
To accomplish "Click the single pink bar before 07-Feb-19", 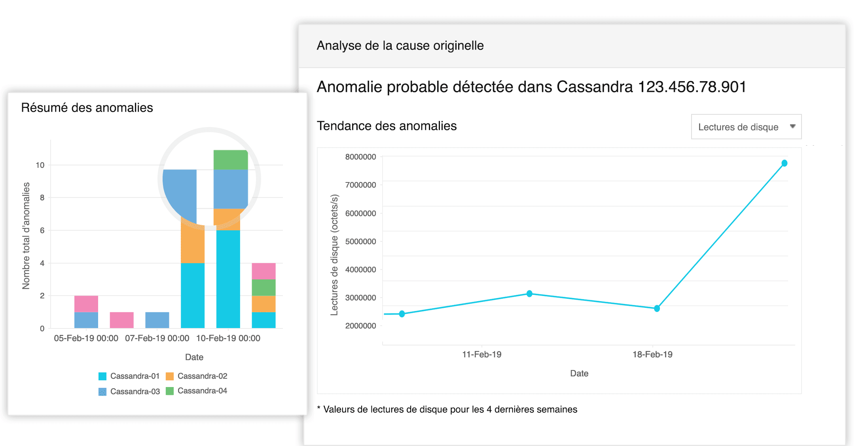I will (x=121, y=320).
